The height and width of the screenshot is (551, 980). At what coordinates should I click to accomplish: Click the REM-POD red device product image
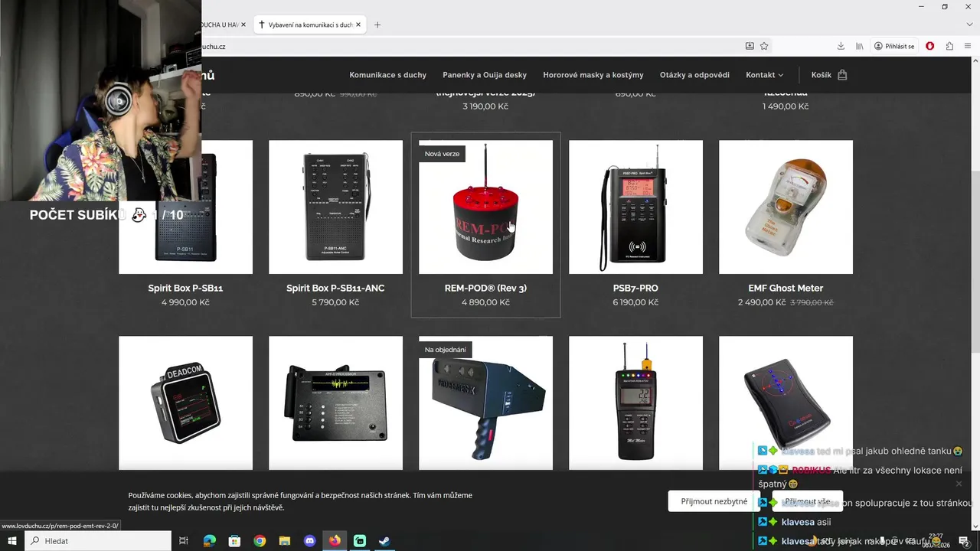coord(485,207)
